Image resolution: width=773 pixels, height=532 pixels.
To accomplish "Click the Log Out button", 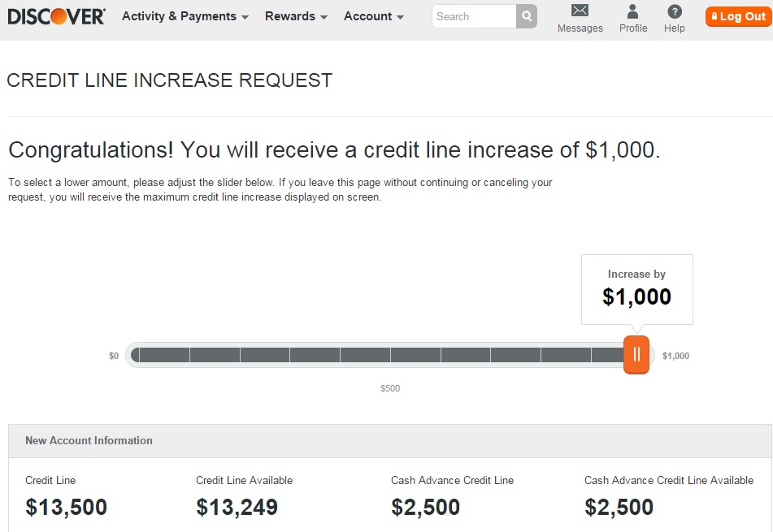I will click(x=739, y=16).
